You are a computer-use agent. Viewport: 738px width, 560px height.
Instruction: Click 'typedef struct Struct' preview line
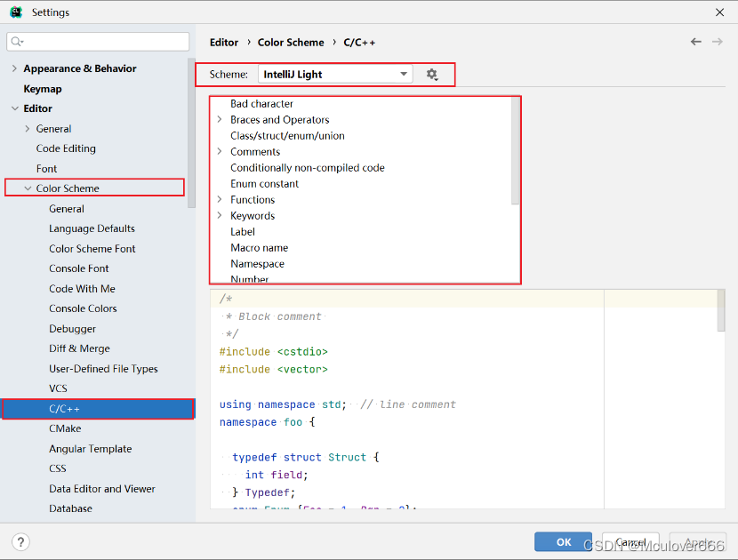coord(300,457)
